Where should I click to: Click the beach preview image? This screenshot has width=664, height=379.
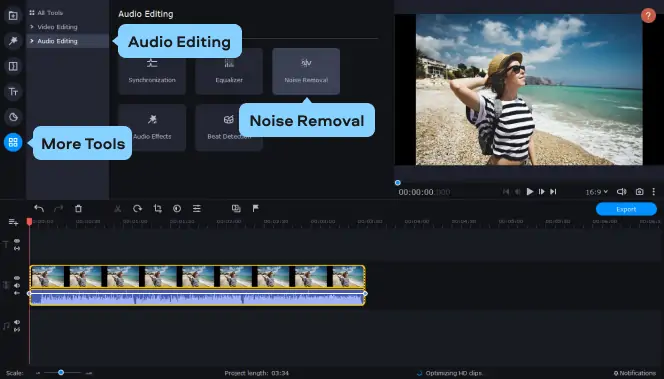[529, 89]
